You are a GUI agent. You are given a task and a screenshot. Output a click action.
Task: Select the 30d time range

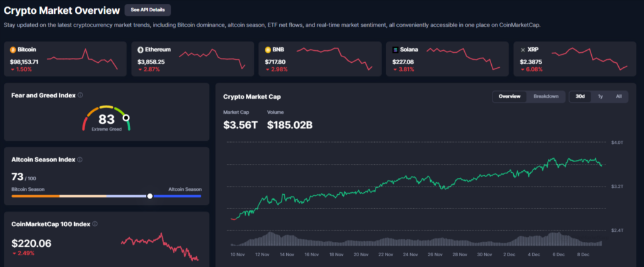coord(580,96)
